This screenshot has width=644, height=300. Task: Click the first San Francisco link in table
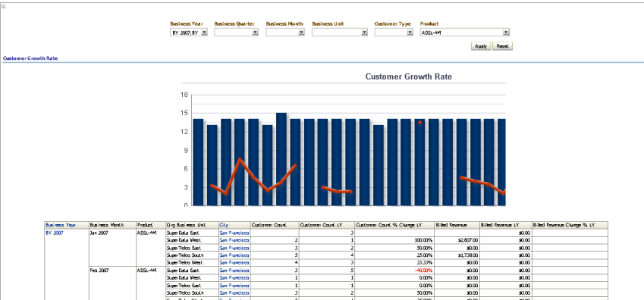tap(234, 233)
